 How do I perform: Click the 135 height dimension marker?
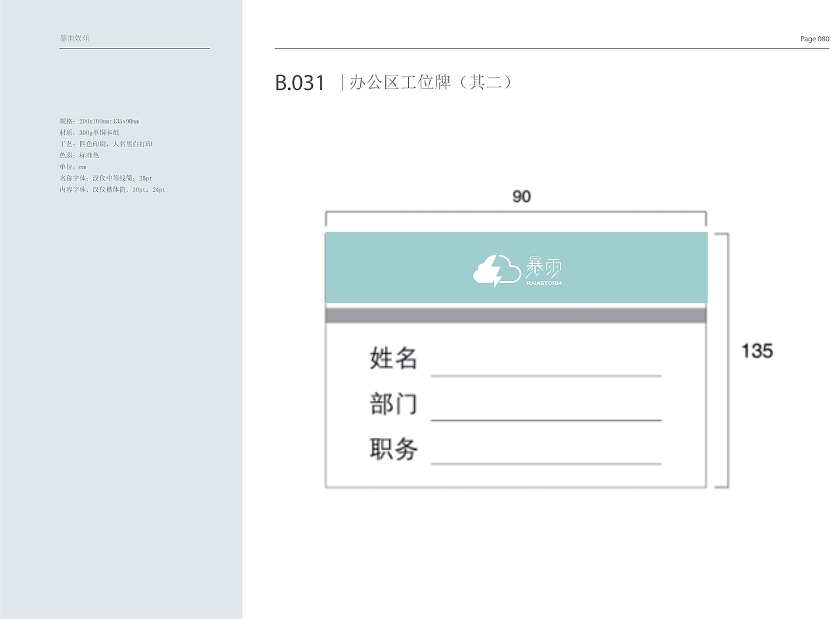click(758, 351)
